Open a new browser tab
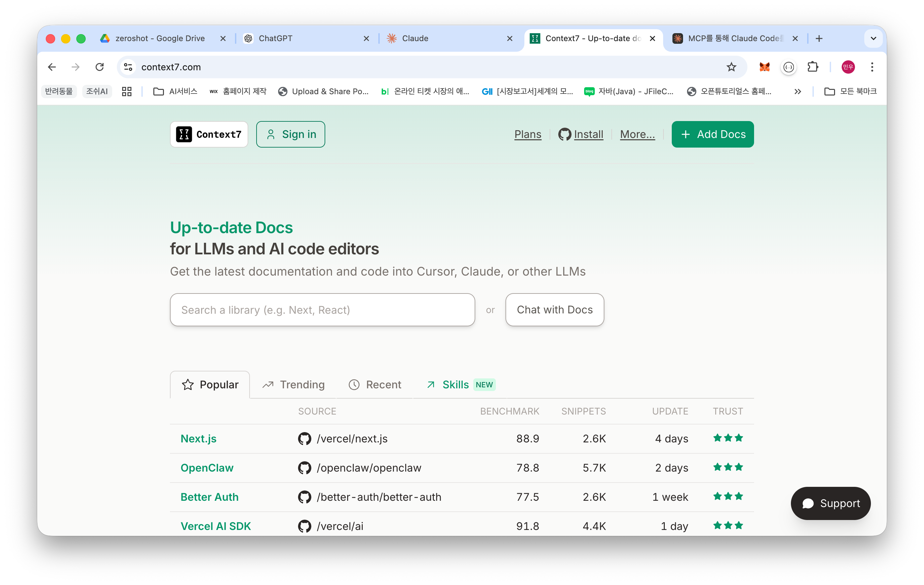Image resolution: width=924 pixels, height=585 pixels. click(x=819, y=38)
